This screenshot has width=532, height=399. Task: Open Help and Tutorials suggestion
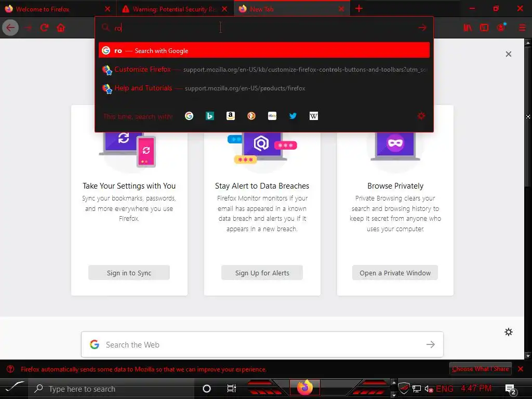coord(264,88)
